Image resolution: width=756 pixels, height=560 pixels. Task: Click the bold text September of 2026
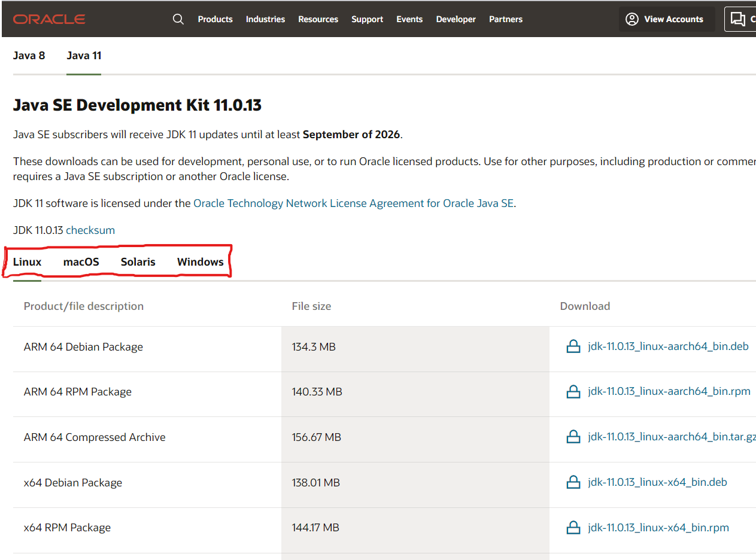point(351,135)
